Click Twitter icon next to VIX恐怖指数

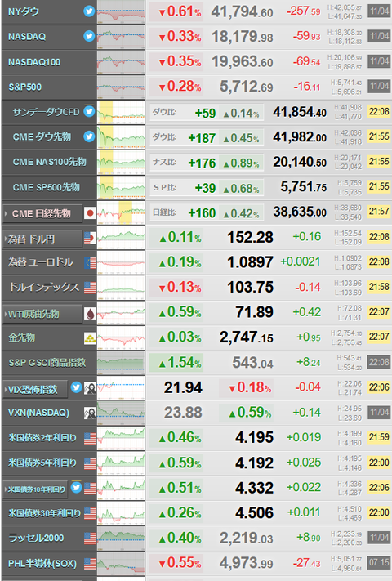pyautogui.click(x=76, y=387)
